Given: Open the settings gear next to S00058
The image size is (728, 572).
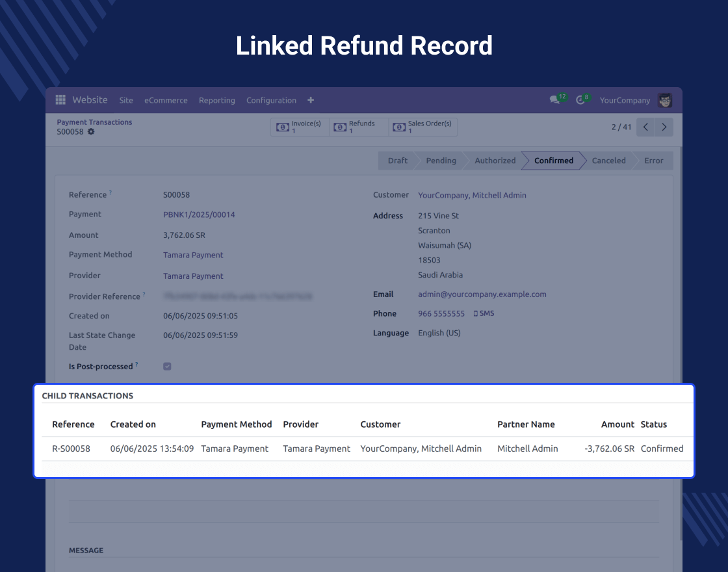Looking at the screenshot, I should coord(91,131).
